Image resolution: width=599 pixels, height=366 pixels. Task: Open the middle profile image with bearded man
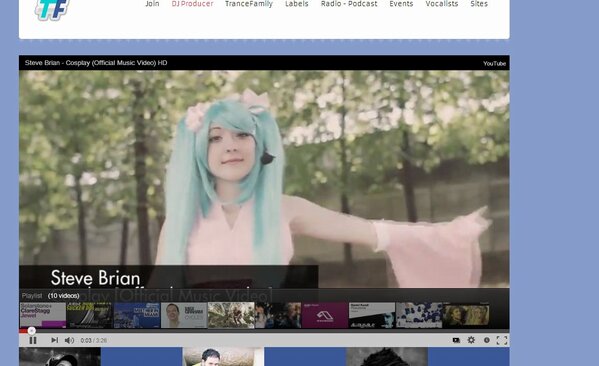pyautogui.click(x=223, y=357)
